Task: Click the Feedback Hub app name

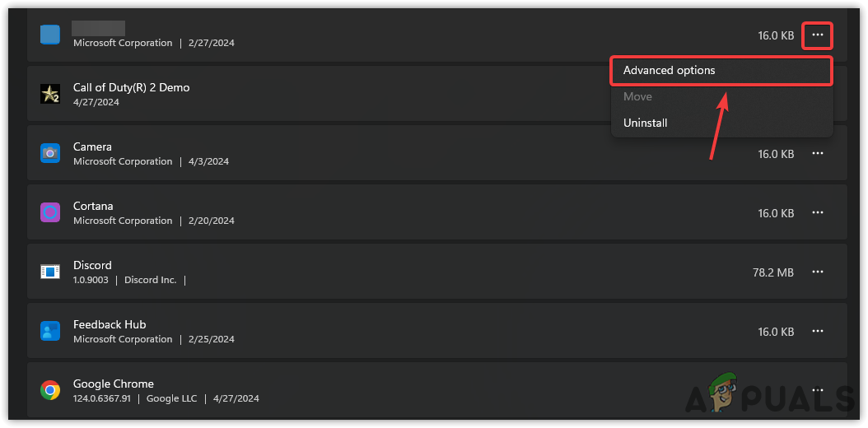Action: [x=110, y=324]
